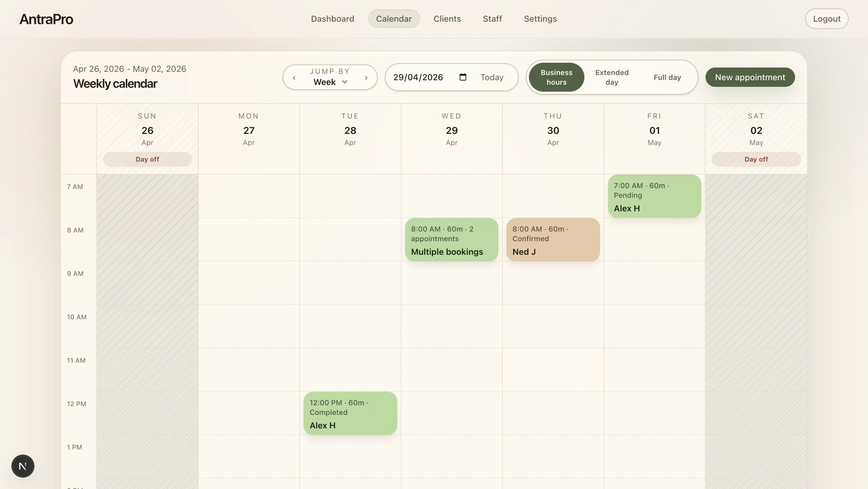The height and width of the screenshot is (489, 868).
Task: Open Alex H pending 7:00 AM appointment
Action: 654,196
